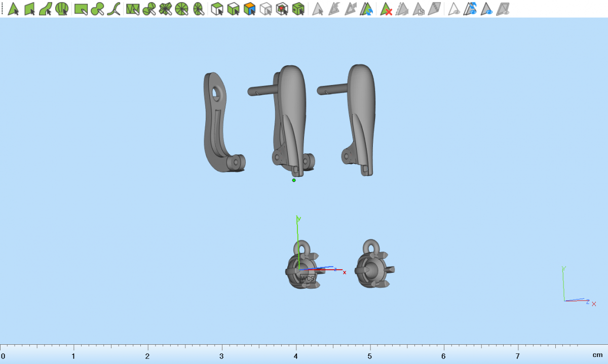608x364 pixels.
Task: Click the WCS label box
Action: [x=307, y=278]
